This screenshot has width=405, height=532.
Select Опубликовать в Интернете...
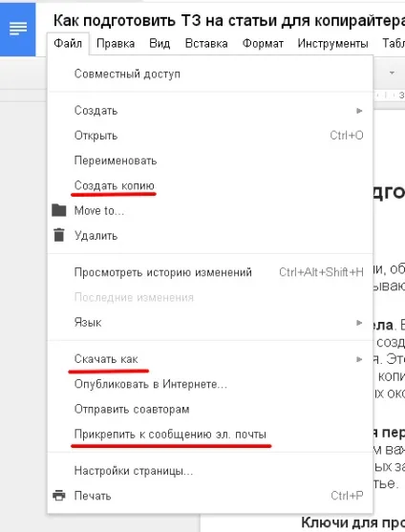210,384
